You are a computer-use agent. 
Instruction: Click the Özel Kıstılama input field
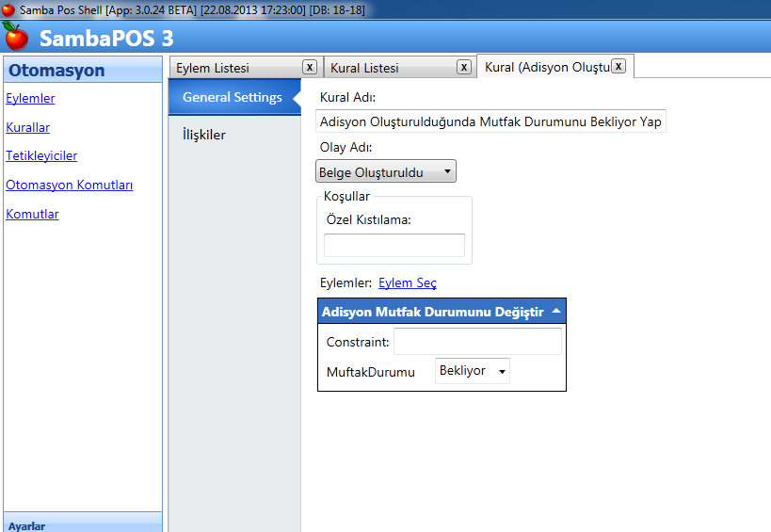[394, 245]
